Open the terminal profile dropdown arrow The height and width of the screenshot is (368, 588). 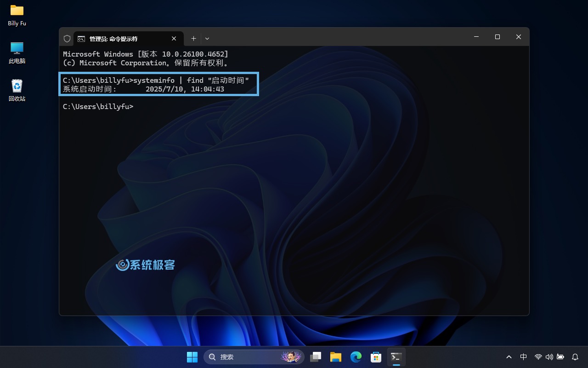click(207, 39)
